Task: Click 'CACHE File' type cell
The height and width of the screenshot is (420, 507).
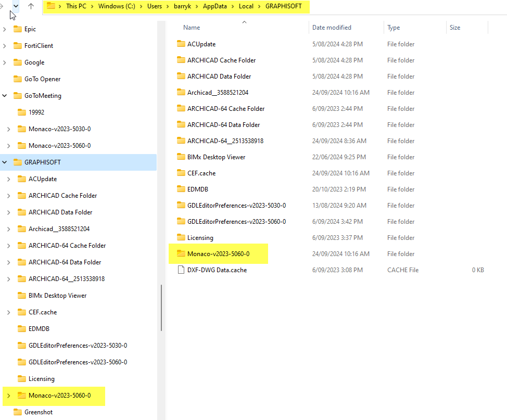Action: click(x=403, y=270)
